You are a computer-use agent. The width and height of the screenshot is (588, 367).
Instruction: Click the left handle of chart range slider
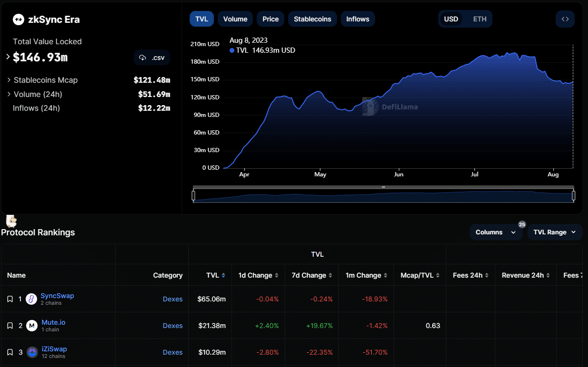click(193, 195)
